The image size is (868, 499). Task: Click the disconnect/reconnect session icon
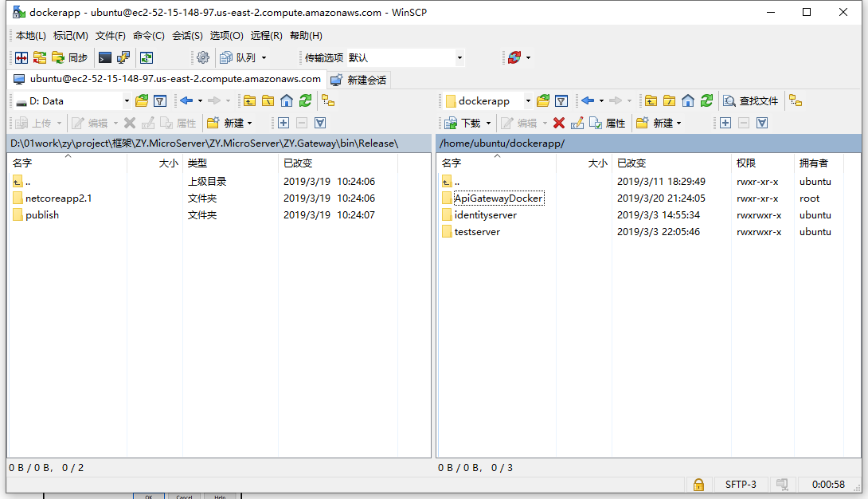pos(514,57)
